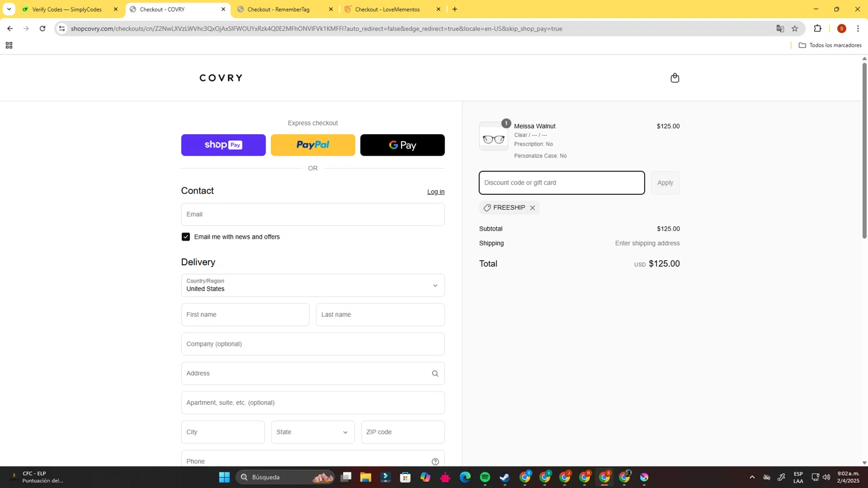Open the phone field help icon
The width and height of the screenshot is (868, 488).
coord(435,461)
